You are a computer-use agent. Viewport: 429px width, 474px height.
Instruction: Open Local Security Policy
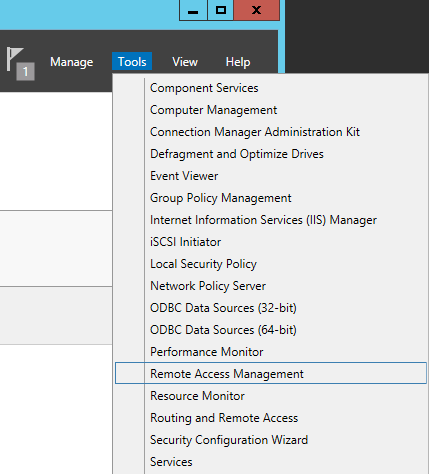(203, 264)
